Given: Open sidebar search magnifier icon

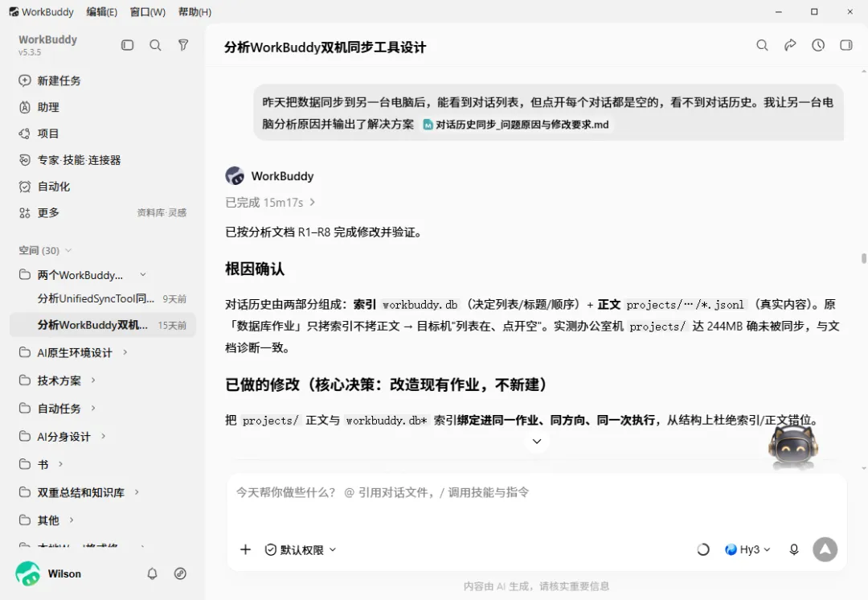Looking at the screenshot, I should pos(156,45).
